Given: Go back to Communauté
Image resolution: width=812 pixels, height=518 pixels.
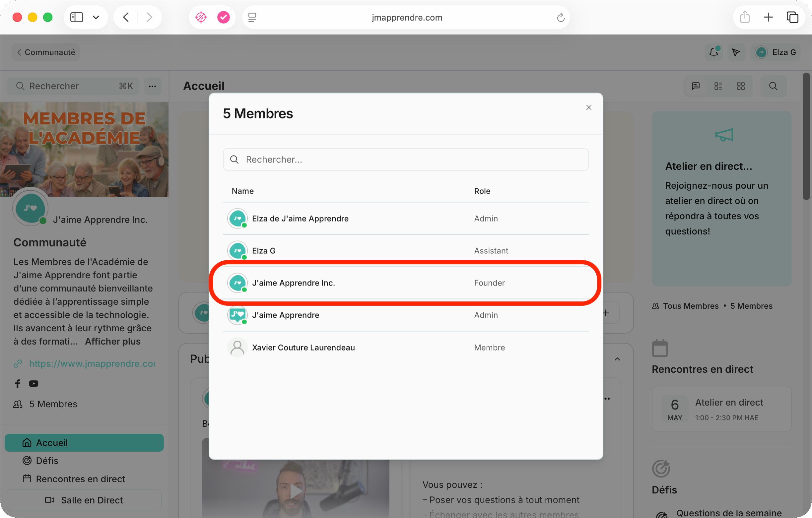Looking at the screenshot, I should click(x=46, y=52).
